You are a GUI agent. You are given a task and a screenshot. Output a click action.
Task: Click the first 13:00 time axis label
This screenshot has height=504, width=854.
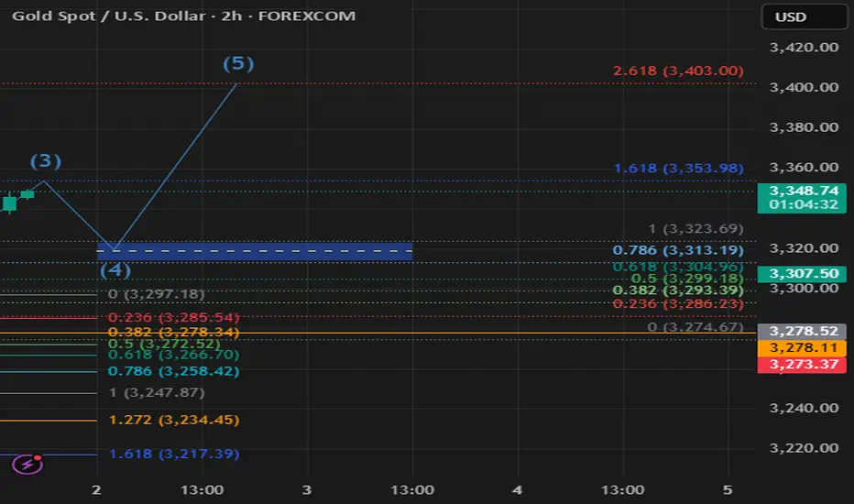202,490
